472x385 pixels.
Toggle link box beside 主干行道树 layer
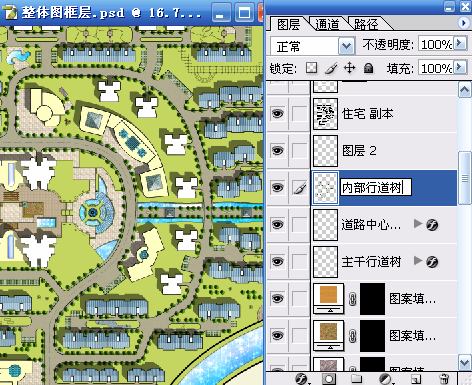pos(300,262)
